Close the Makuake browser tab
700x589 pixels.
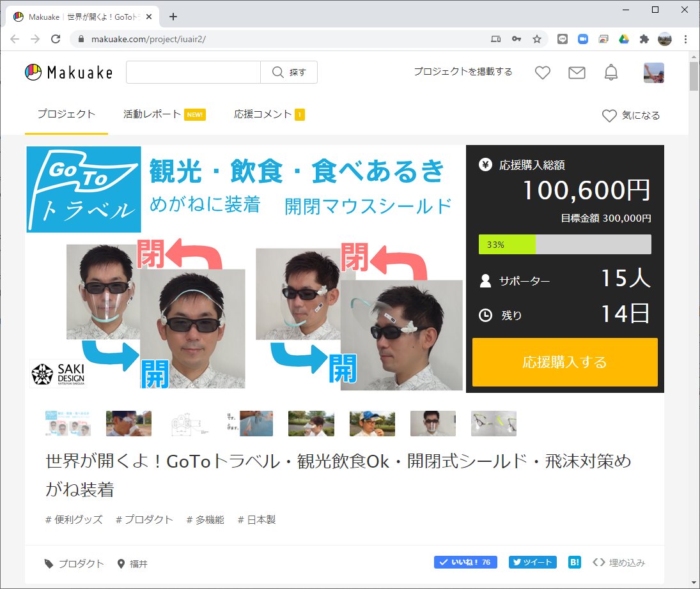[149, 17]
